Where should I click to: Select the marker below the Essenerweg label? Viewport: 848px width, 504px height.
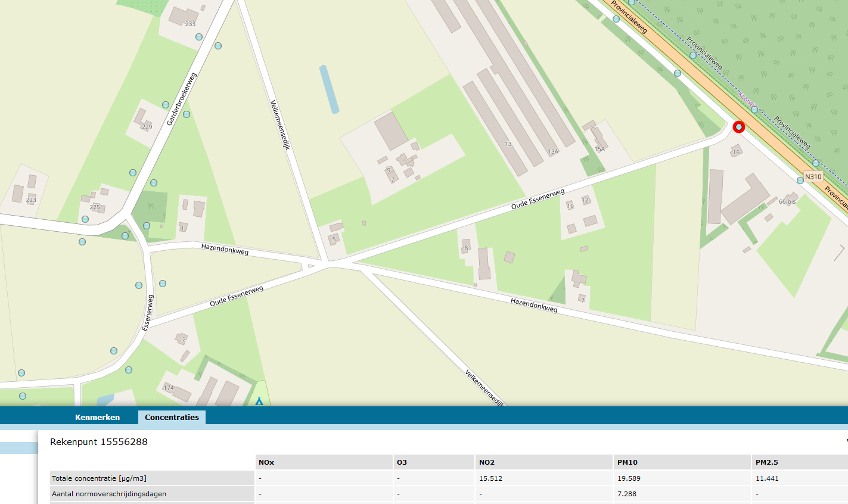tap(114, 351)
